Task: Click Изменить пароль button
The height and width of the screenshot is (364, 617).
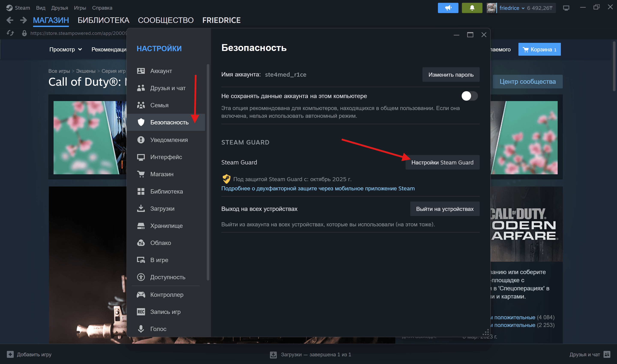Action: click(451, 75)
